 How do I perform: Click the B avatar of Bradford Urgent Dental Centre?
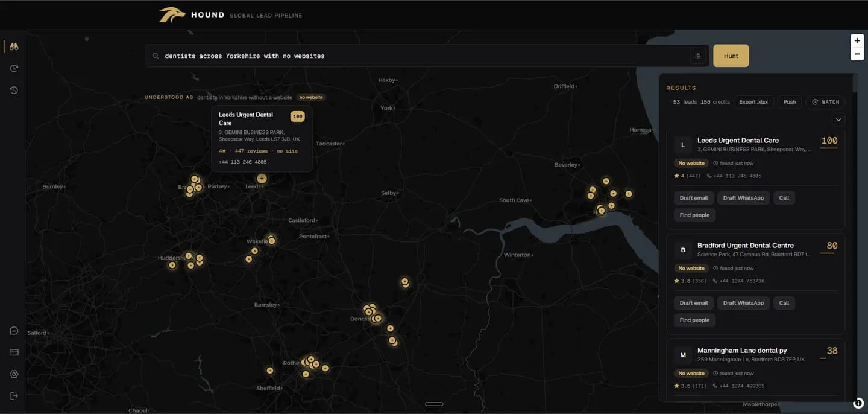pos(683,250)
